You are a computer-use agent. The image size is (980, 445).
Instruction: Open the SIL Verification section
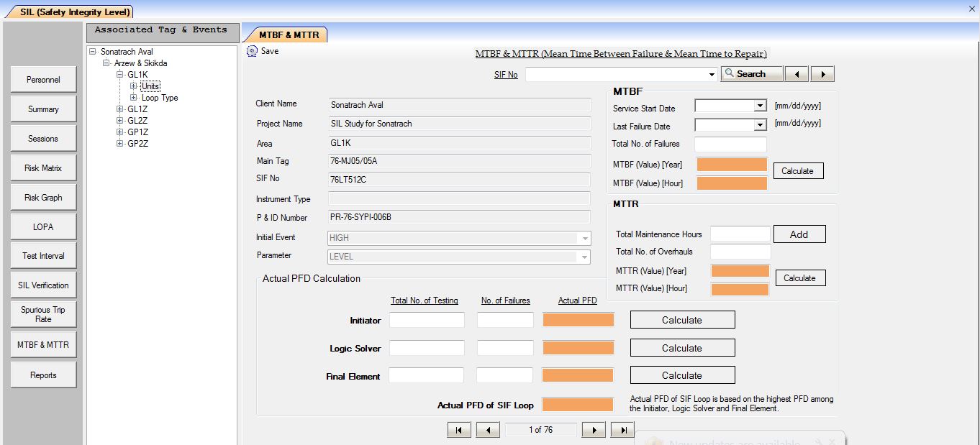43,285
